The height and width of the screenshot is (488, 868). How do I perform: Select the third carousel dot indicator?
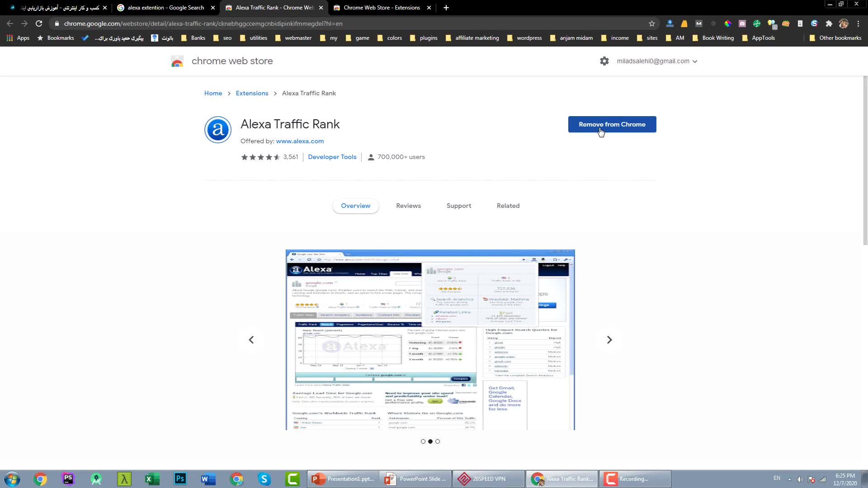tap(438, 441)
